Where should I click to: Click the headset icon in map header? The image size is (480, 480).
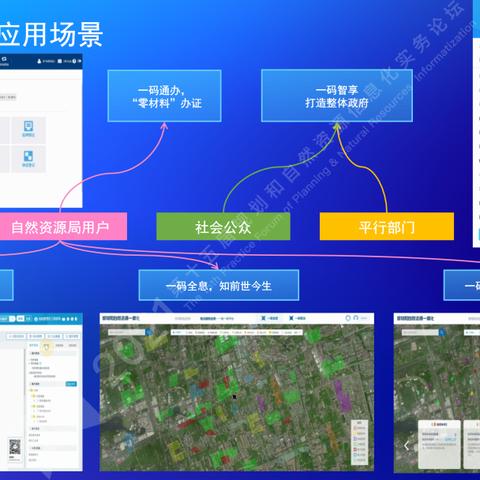tap(356, 318)
